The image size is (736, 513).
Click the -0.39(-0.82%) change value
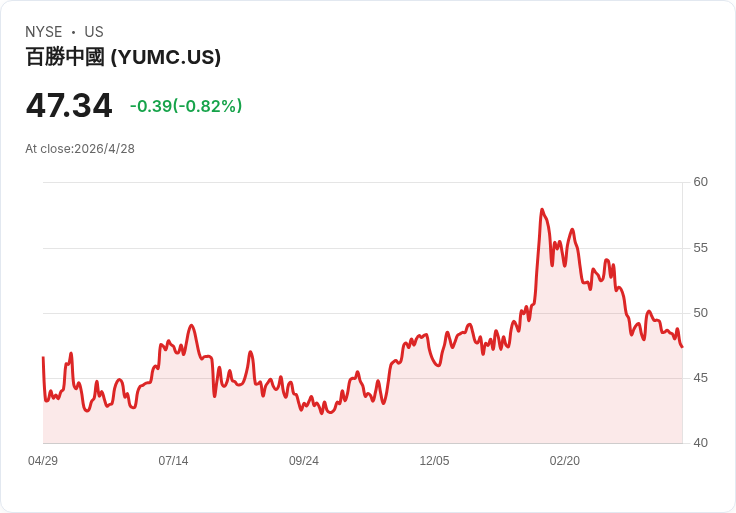[x=186, y=106]
